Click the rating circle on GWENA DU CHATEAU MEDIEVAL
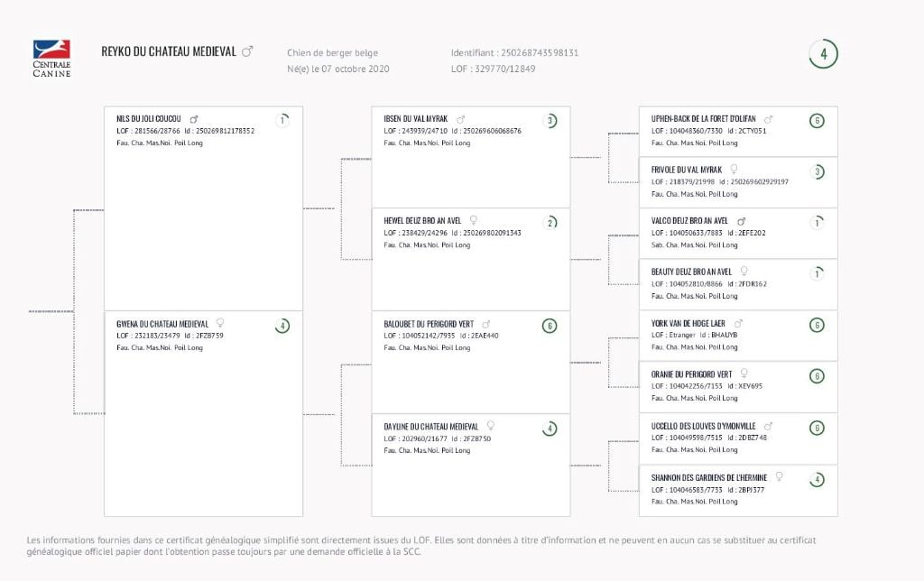Screen dimensions: 924x581 [x=282, y=326]
